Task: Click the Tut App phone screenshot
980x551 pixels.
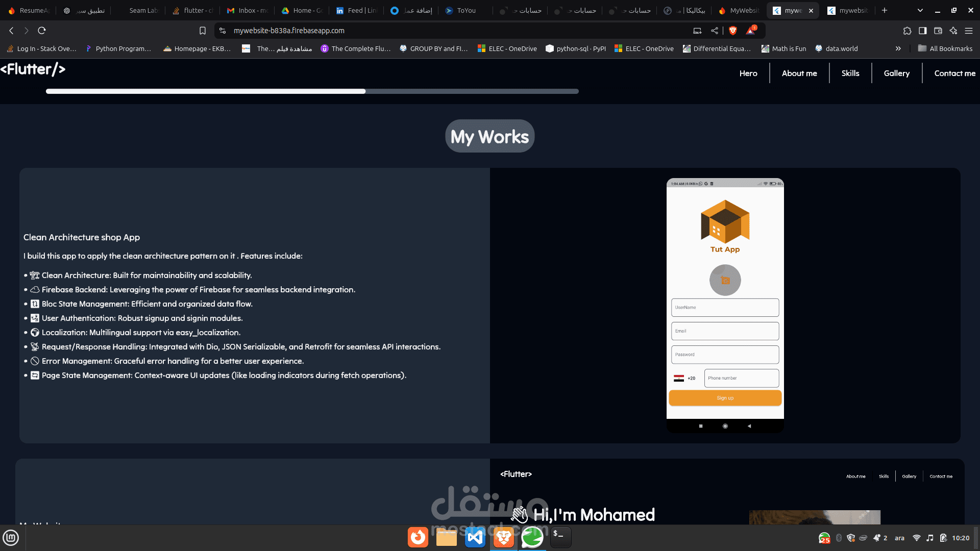Action: [725, 305]
